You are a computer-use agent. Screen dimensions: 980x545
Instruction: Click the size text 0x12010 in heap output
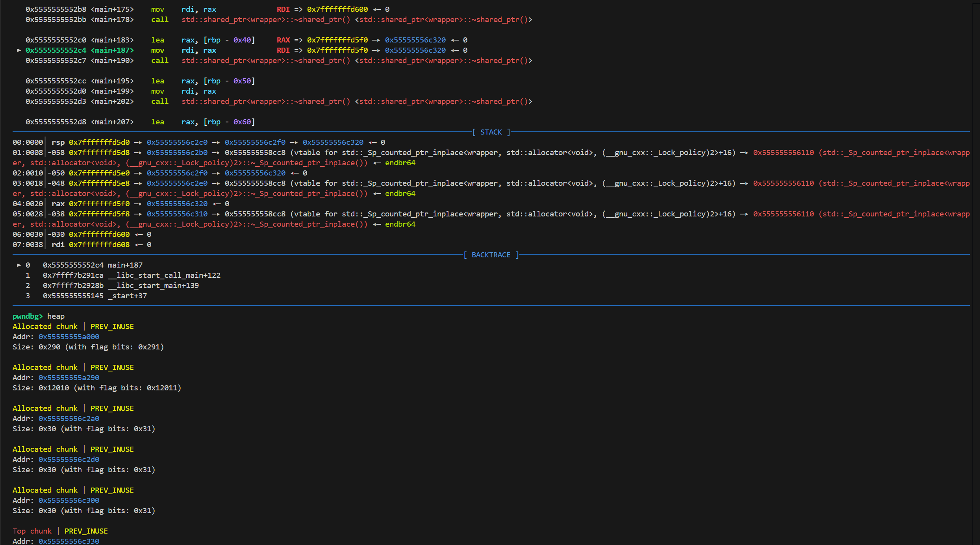[x=54, y=388]
